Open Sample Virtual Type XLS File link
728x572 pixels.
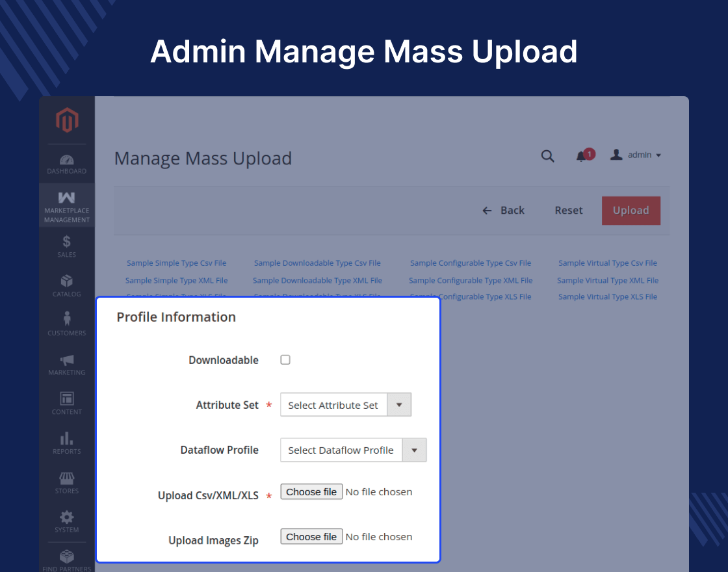pyautogui.click(x=608, y=296)
